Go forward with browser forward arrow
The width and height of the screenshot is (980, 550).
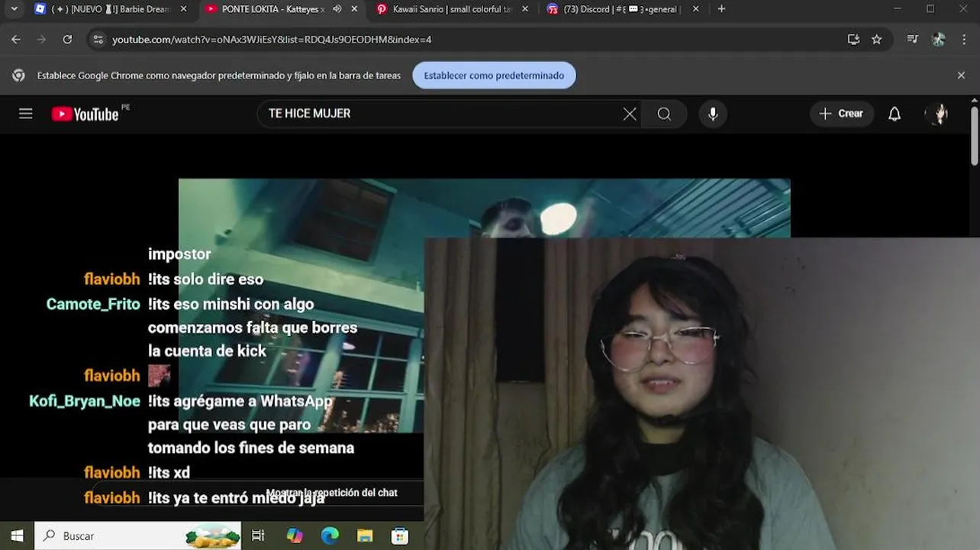pyautogui.click(x=41, y=40)
